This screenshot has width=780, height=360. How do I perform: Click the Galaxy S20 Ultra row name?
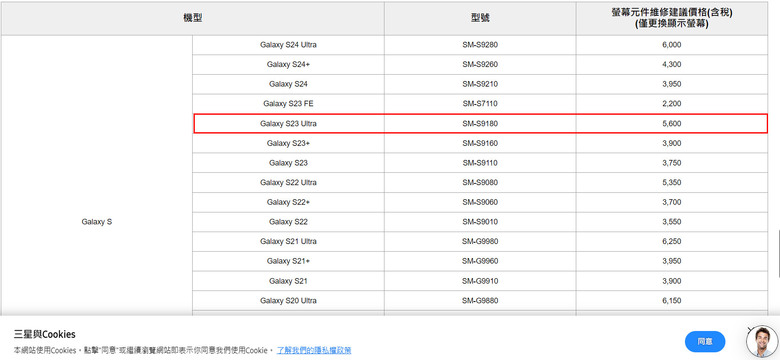pyautogui.click(x=288, y=300)
